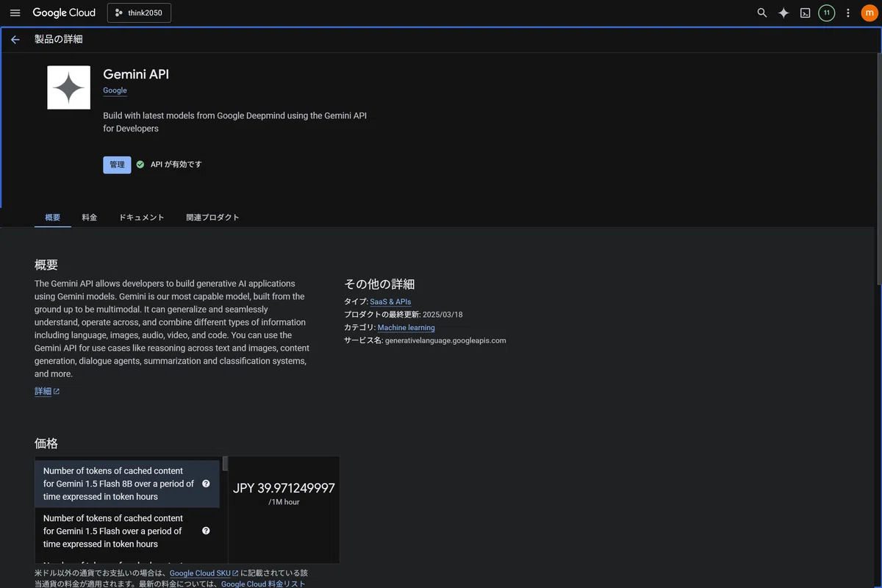
Task: Click the pricing list scrollbar thumb
Action: (225, 464)
